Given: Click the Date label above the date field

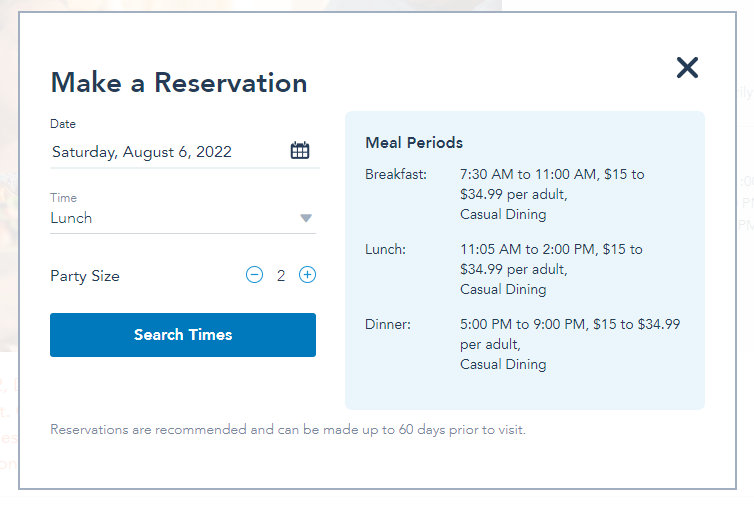Looking at the screenshot, I should [x=63, y=124].
